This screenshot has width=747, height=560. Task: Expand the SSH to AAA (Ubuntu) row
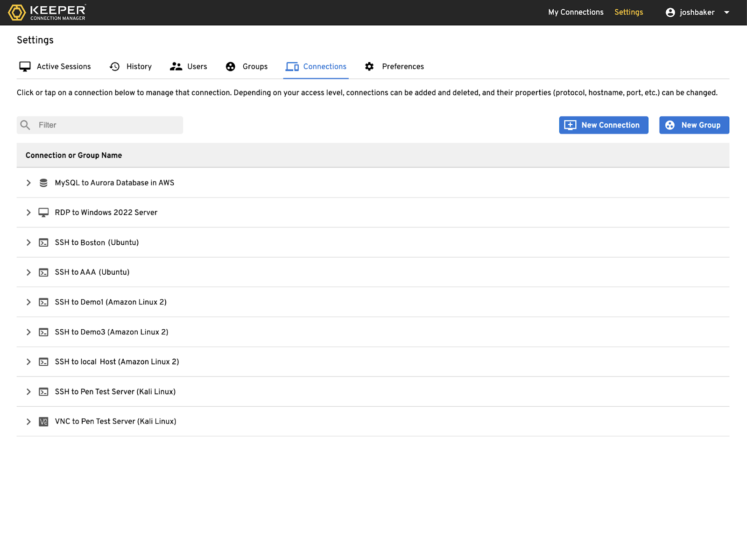[x=28, y=272]
